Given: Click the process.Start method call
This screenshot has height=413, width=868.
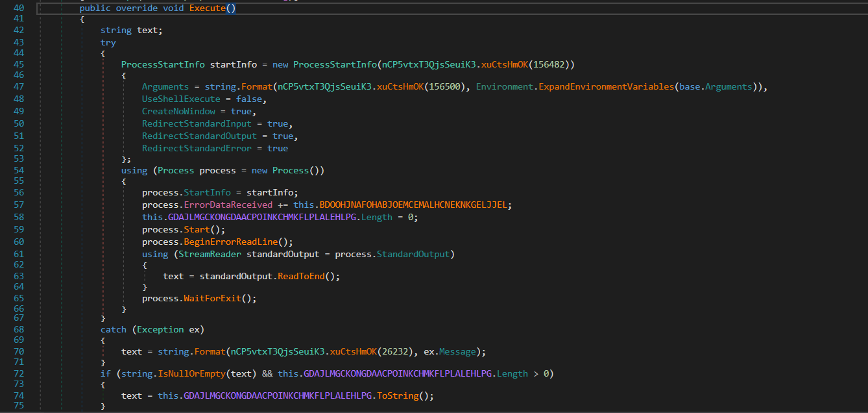Looking at the screenshot, I should [198, 229].
